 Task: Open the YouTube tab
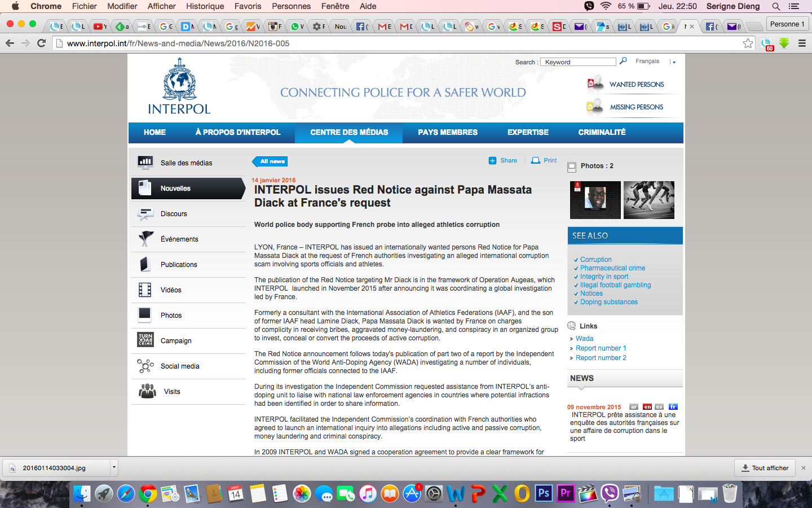click(x=100, y=27)
